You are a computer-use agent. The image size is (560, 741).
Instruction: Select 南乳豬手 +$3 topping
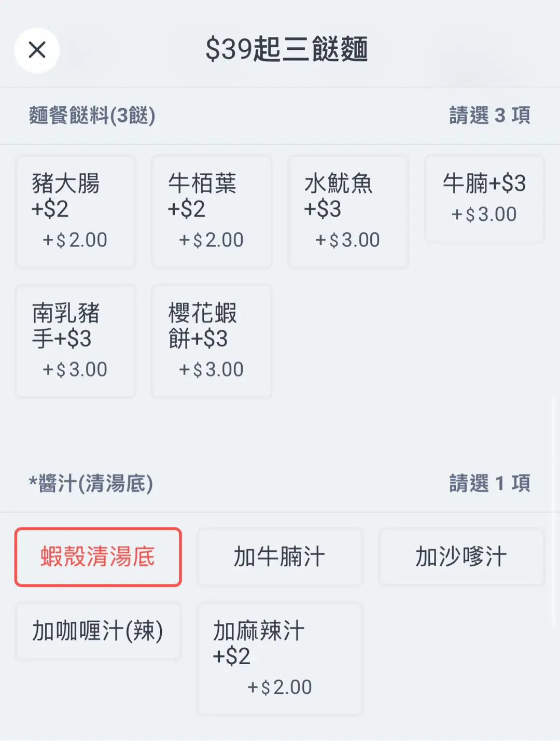pos(76,341)
